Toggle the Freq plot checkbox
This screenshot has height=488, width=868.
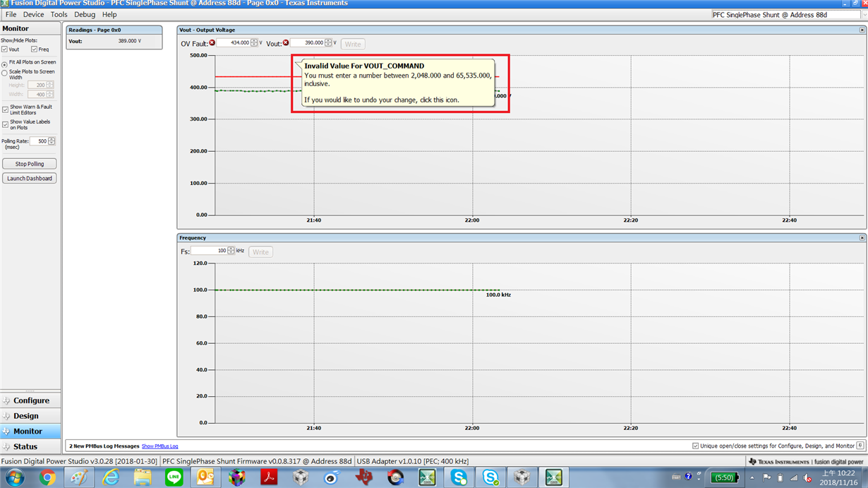click(34, 49)
